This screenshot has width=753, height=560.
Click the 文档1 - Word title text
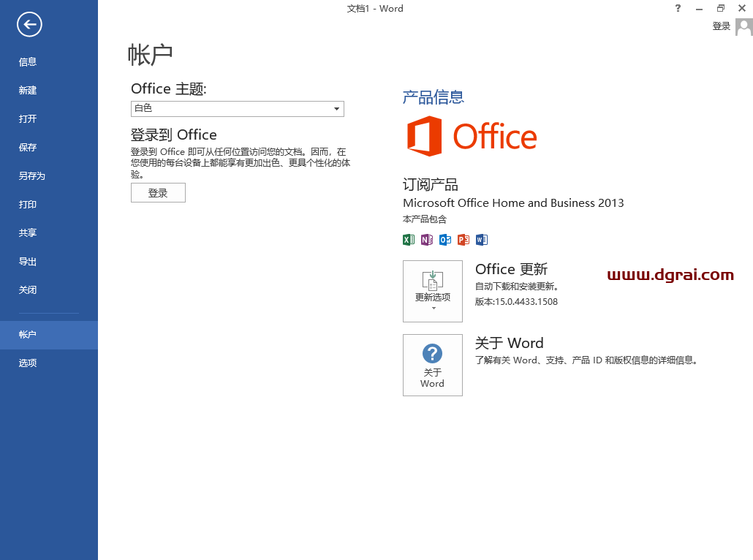(375, 9)
